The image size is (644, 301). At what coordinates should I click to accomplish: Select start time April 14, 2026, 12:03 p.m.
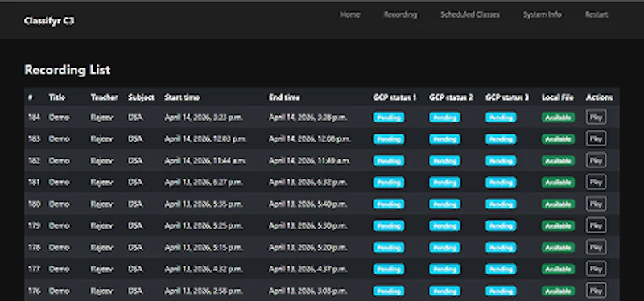(205, 139)
